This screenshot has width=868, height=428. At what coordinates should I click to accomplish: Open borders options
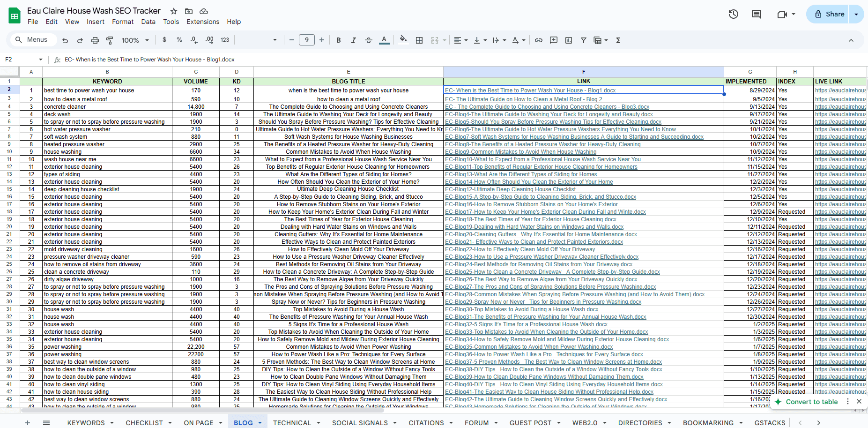tap(419, 40)
